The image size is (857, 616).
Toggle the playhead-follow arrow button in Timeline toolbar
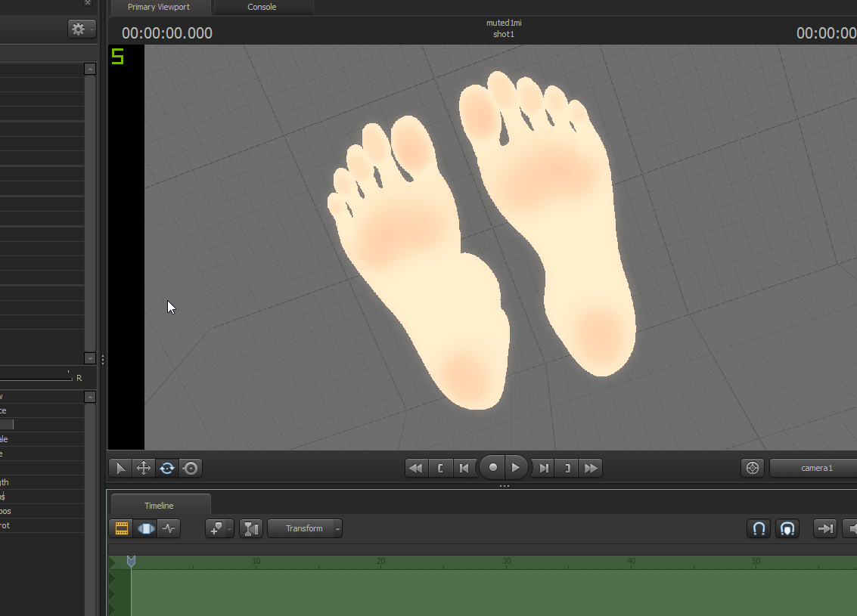(824, 529)
